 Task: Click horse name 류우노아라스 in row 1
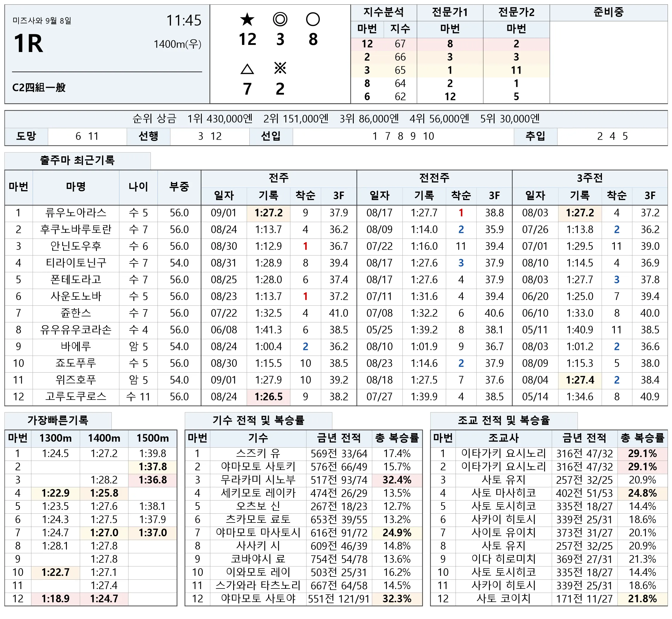[76, 213]
